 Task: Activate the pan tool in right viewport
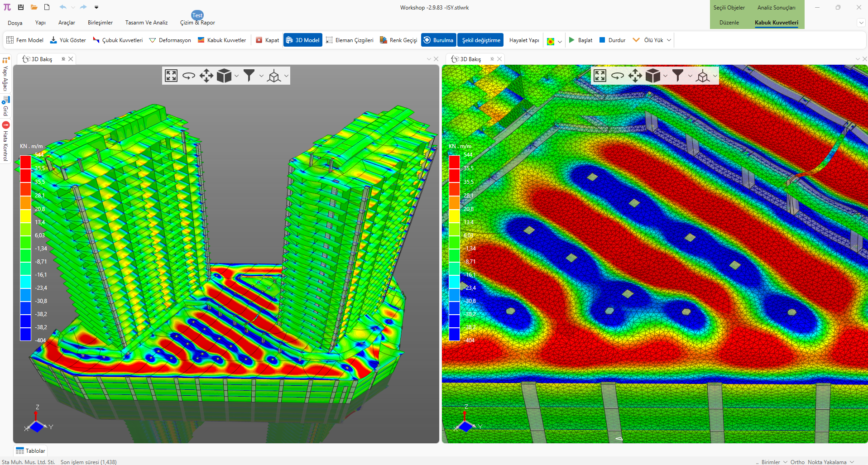[x=635, y=76]
